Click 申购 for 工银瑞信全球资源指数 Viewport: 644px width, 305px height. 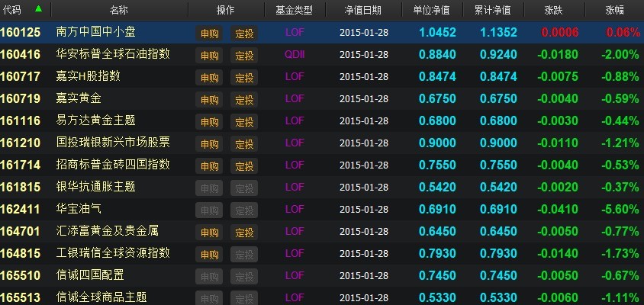coord(209,255)
